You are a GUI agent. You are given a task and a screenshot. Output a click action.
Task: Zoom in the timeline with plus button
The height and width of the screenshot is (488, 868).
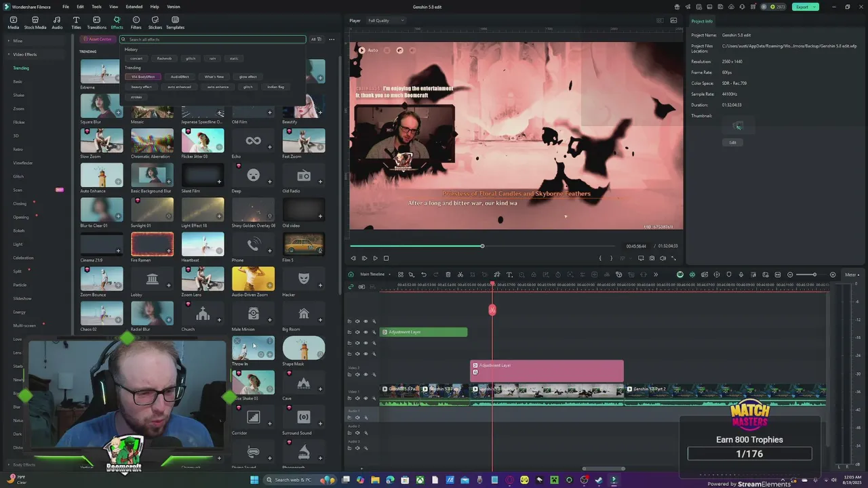coord(833,274)
